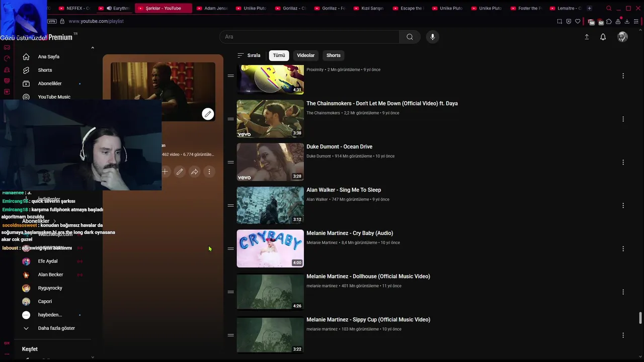Switch to Adam Jense browser tab
Viewport: 644px width, 362px height.
pos(212,9)
